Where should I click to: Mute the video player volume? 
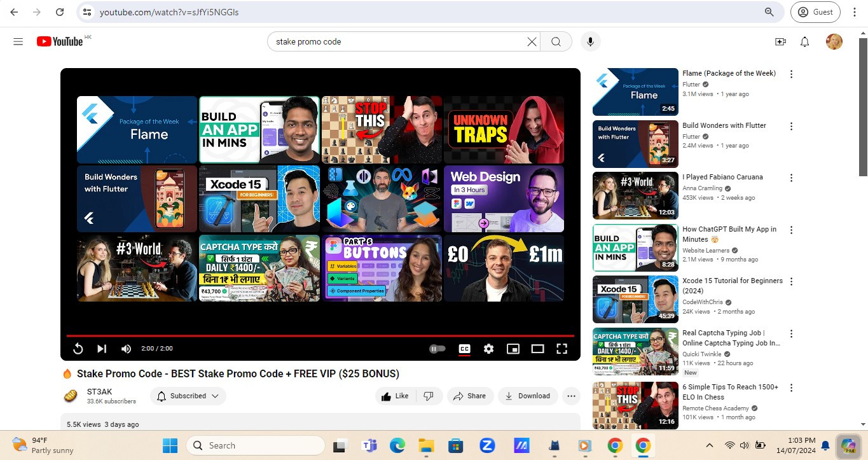point(126,349)
